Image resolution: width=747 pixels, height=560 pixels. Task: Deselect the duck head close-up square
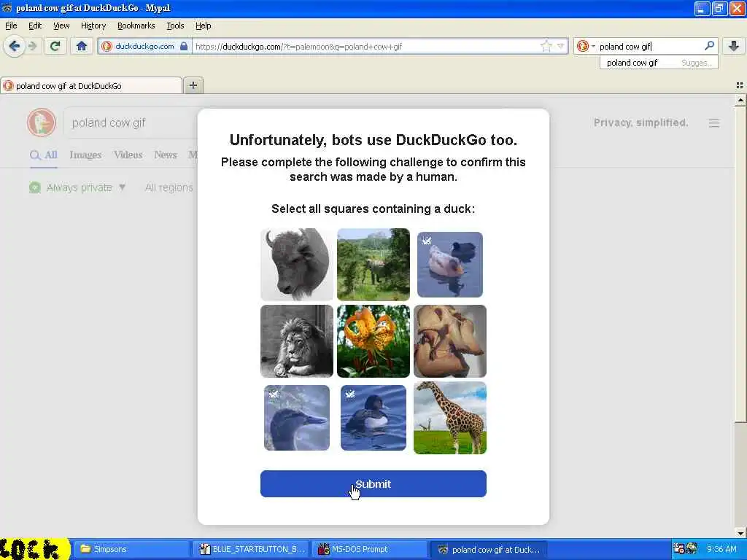(x=297, y=418)
